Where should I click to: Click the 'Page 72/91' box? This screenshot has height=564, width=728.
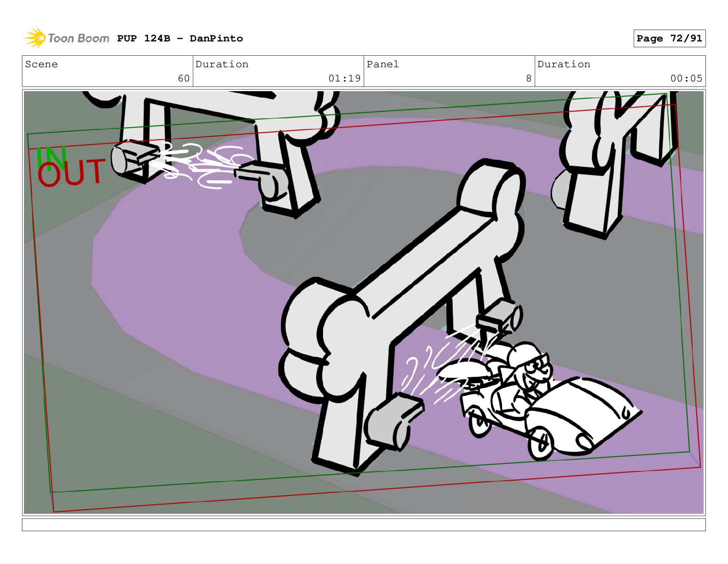pyautogui.click(x=669, y=39)
